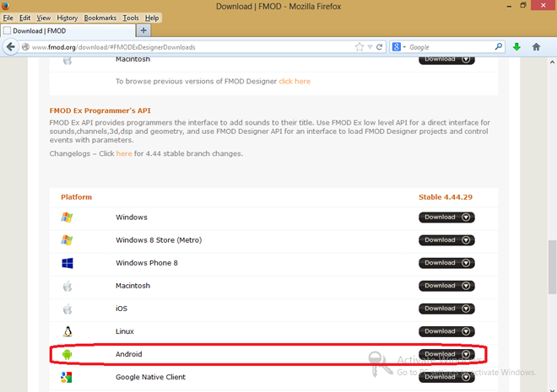Download the Linux build
Screen dimensions: 557x392
[x=446, y=331]
